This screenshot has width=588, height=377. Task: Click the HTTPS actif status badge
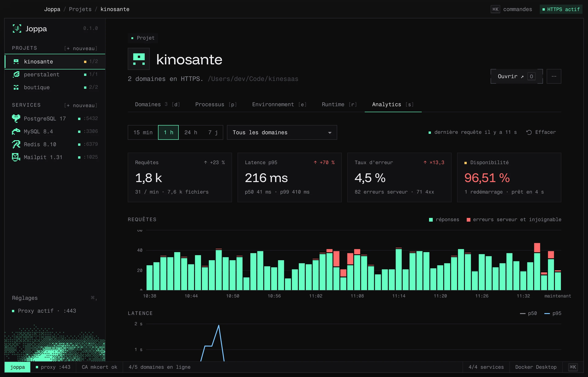pos(561,9)
